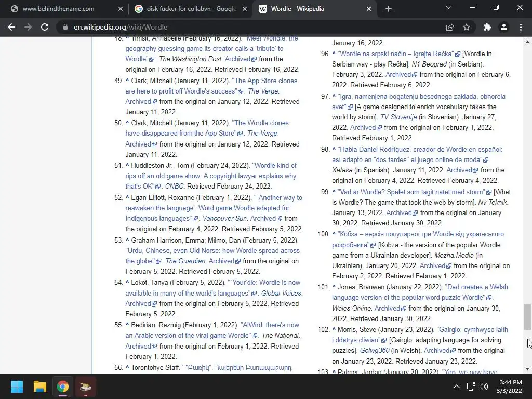Jump back from reference 55 caret

pyautogui.click(x=127, y=325)
